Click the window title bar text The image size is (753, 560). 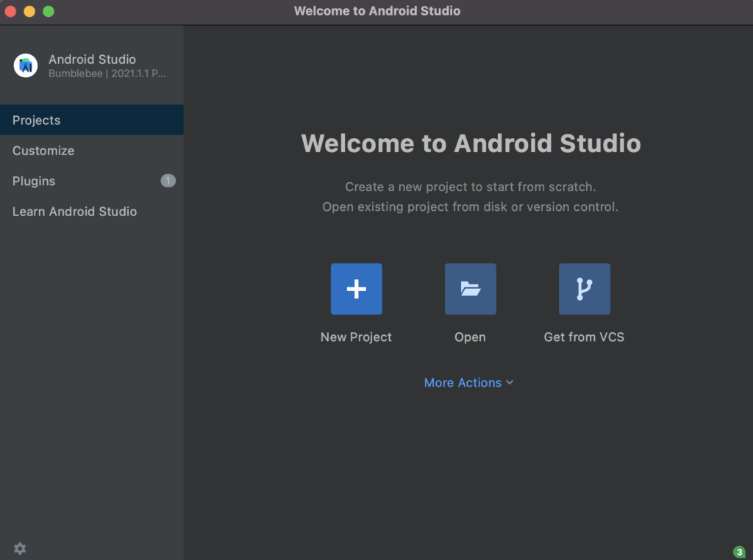tap(377, 11)
